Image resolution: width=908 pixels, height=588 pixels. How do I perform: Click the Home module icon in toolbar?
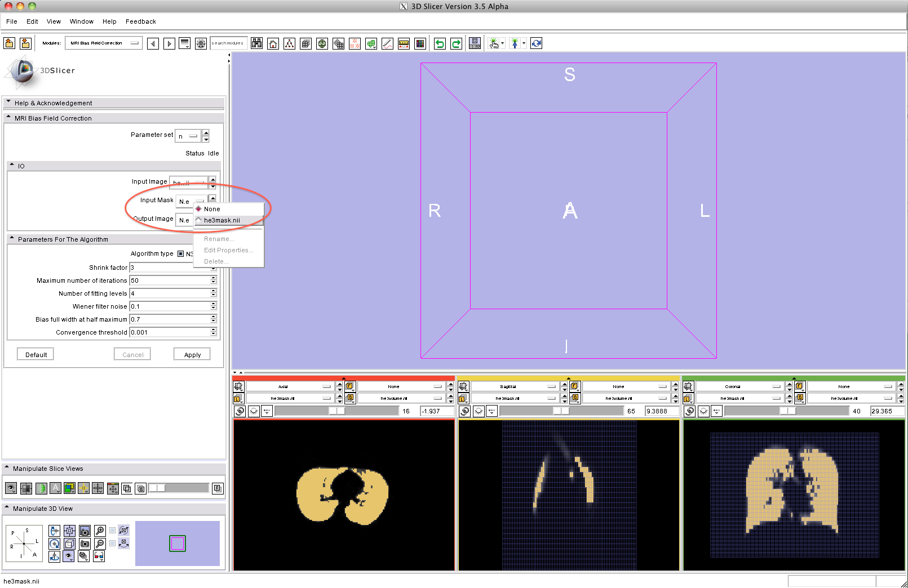[x=273, y=43]
